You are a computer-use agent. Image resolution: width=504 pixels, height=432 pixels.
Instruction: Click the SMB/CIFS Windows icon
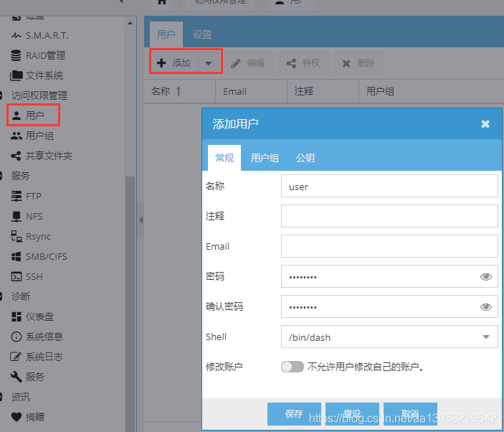(x=16, y=257)
